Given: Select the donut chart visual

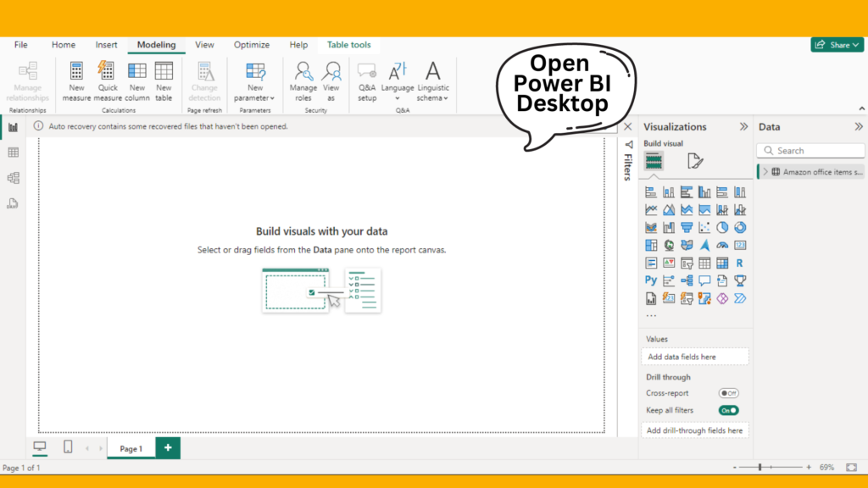Looking at the screenshot, I should coord(739,227).
